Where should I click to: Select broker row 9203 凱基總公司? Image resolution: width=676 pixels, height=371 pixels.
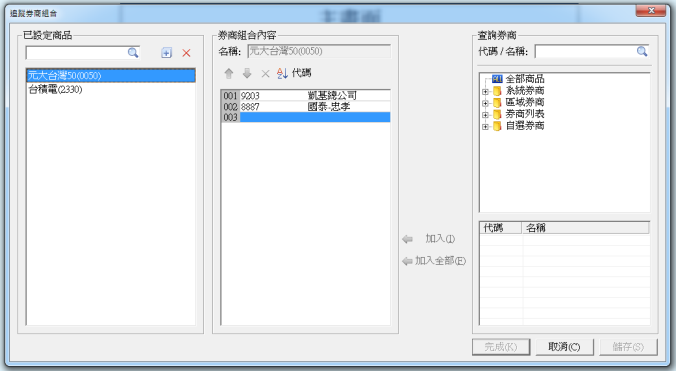305,95
